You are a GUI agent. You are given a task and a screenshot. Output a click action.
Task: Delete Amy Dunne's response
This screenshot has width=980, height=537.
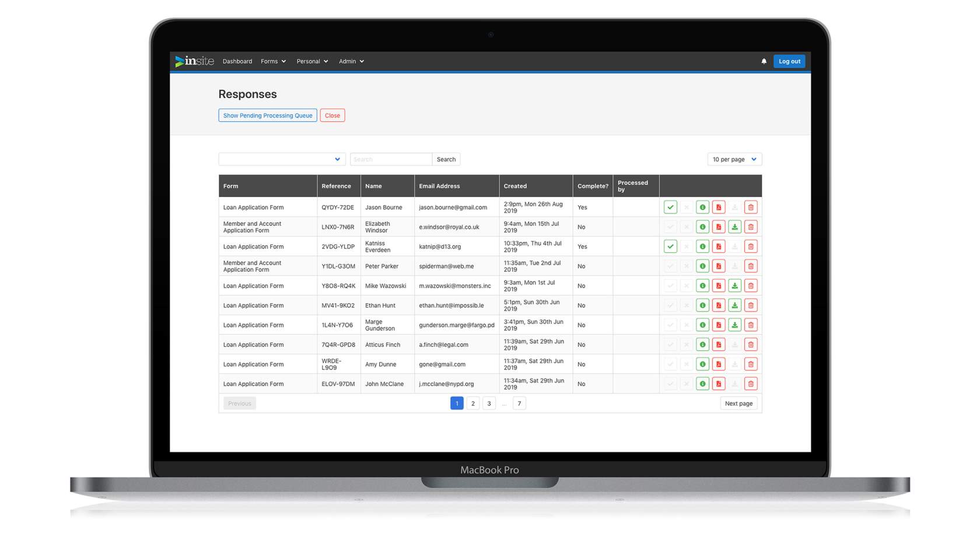point(751,364)
